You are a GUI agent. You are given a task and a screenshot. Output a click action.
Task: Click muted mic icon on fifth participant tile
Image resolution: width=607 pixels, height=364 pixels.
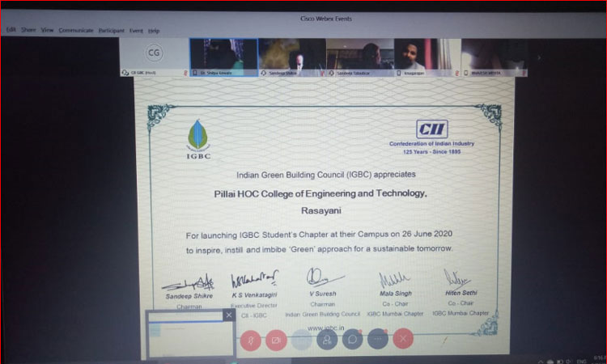pyautogui.click(x=457, y=73)
